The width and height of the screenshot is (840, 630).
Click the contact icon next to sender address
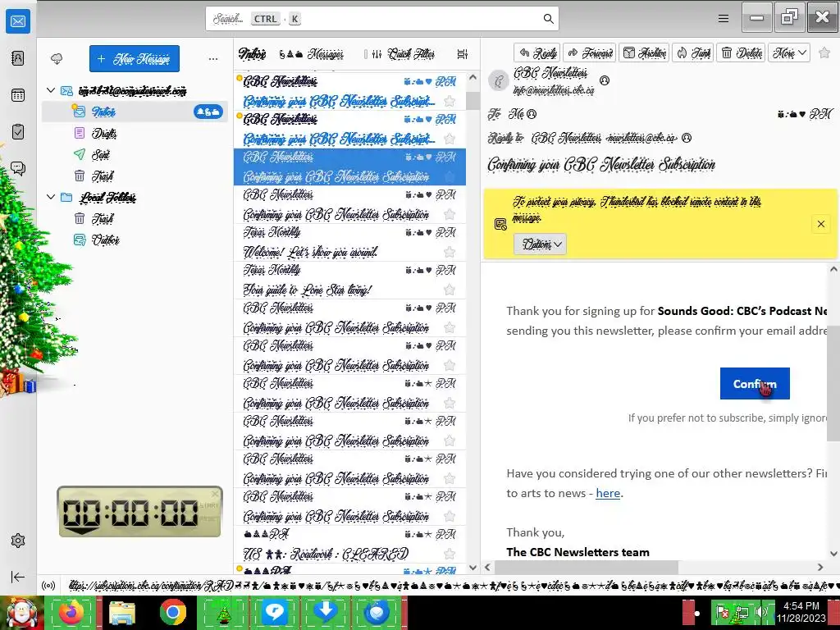pos(605,80)
